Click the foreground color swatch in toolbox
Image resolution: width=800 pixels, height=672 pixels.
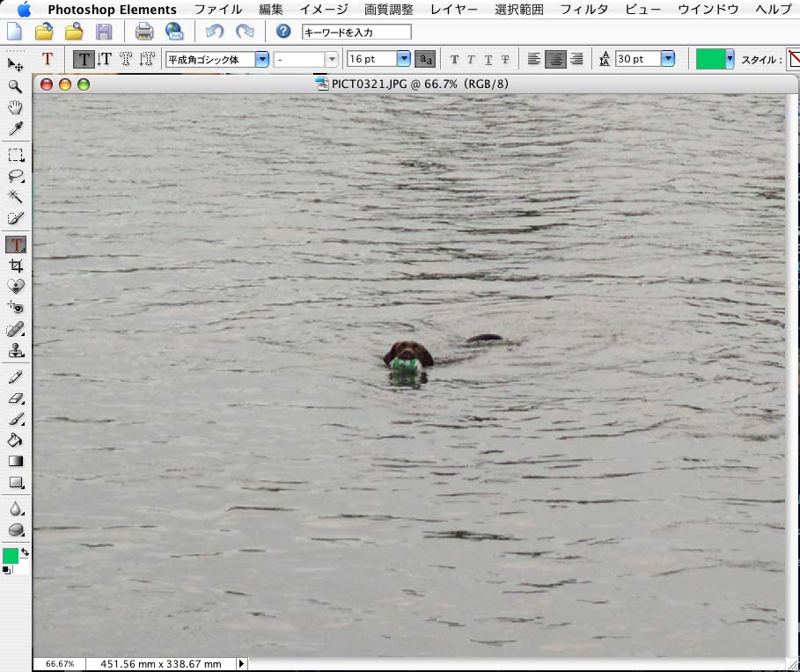(x=11, y=556)
